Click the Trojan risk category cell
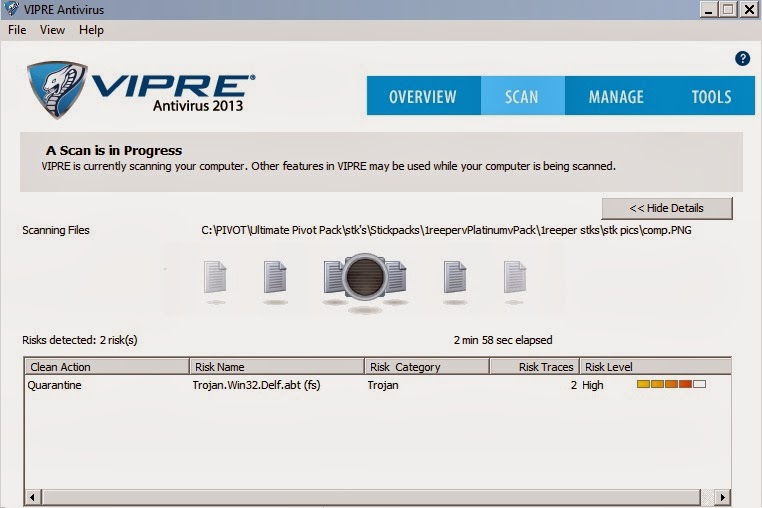762x508 pixels. 383,385
